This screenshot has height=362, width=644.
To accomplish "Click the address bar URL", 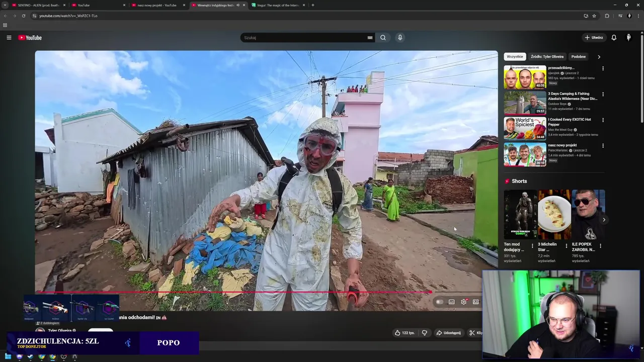I will [x=68, y=16].
